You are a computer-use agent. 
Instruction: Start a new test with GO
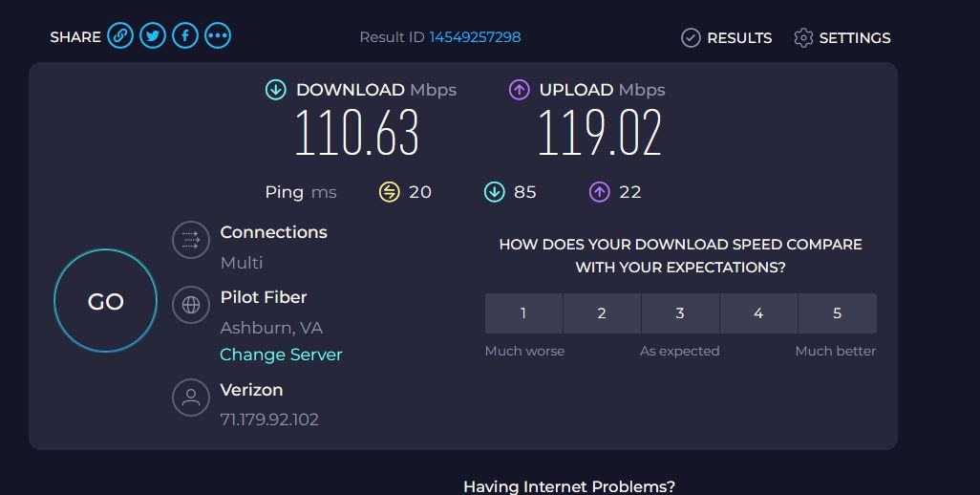point(106,301)
